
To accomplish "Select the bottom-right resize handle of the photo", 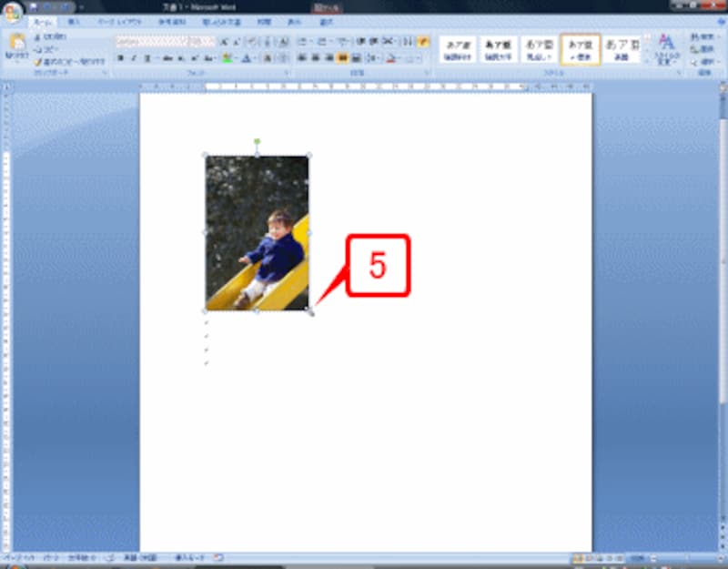I will coord(309,311).
